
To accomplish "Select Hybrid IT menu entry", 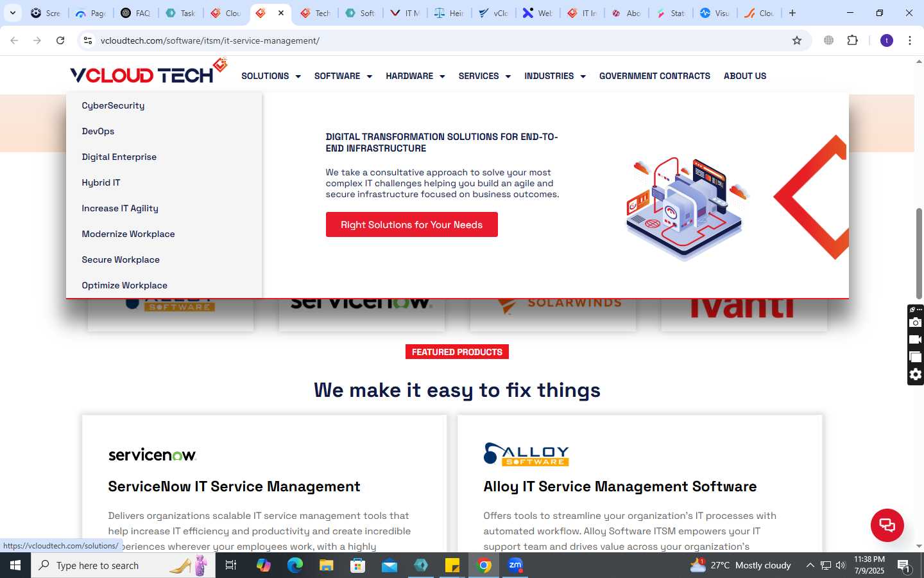I will pyautogui.click(x=101, y=182).
